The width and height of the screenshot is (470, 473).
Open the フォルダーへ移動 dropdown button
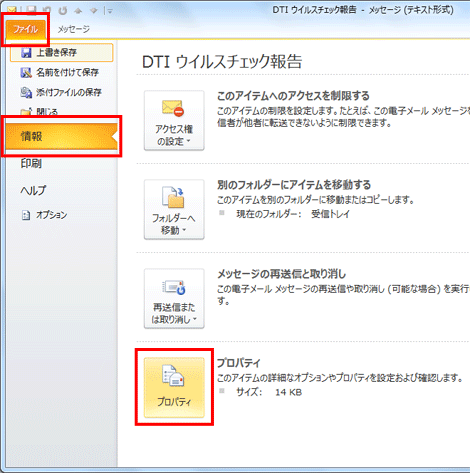click(174, 209)
